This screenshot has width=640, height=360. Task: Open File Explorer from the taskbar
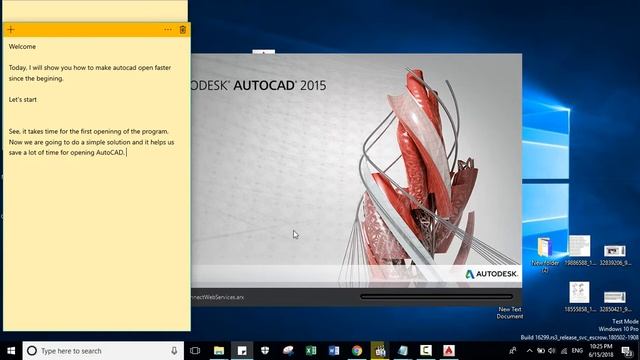[219, 351]
